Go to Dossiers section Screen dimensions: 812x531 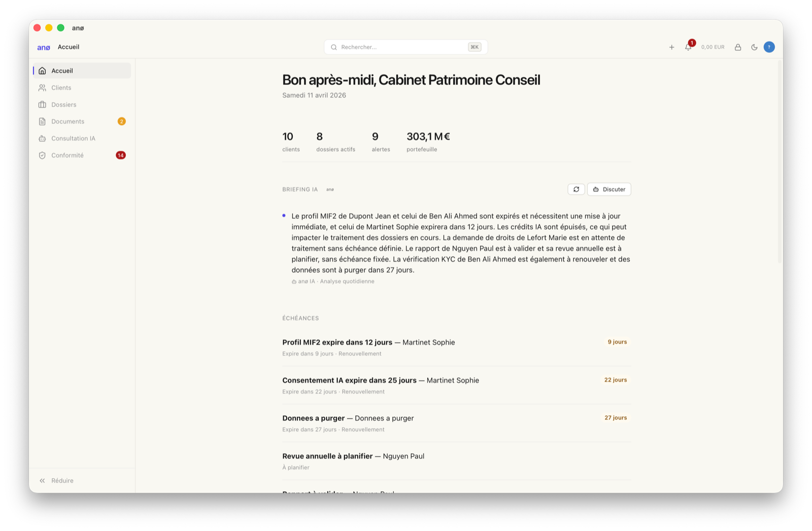[64, 105]
